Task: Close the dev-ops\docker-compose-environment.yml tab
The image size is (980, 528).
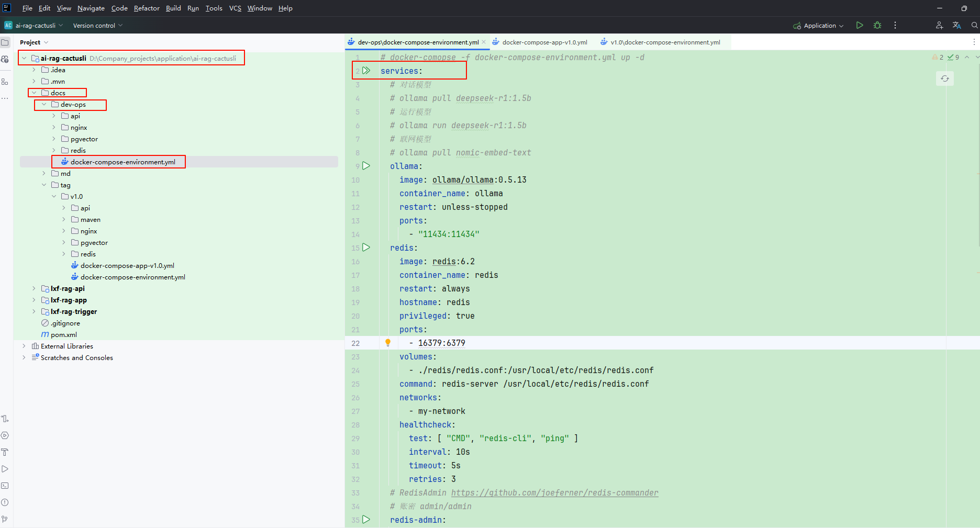Action: click(x=484, y=42)
